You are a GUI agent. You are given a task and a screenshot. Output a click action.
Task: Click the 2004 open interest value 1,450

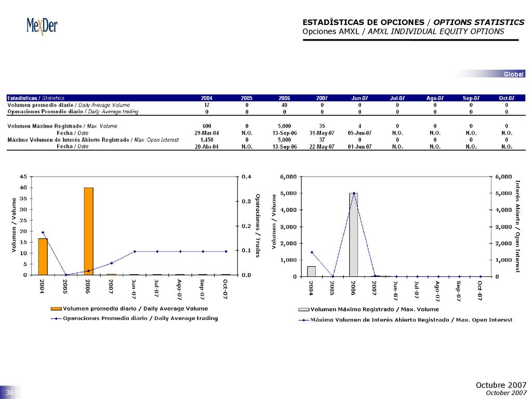[x=207, y=140]
